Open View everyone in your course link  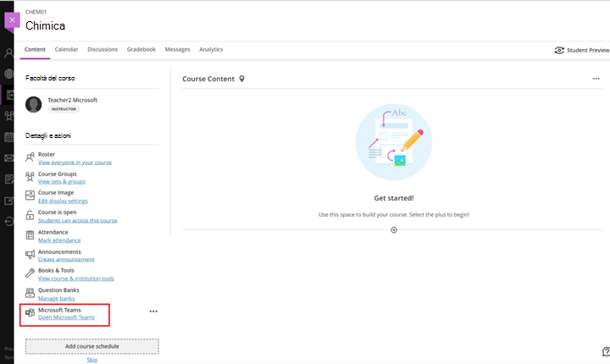pyautogui.click(x=75, y=163)
